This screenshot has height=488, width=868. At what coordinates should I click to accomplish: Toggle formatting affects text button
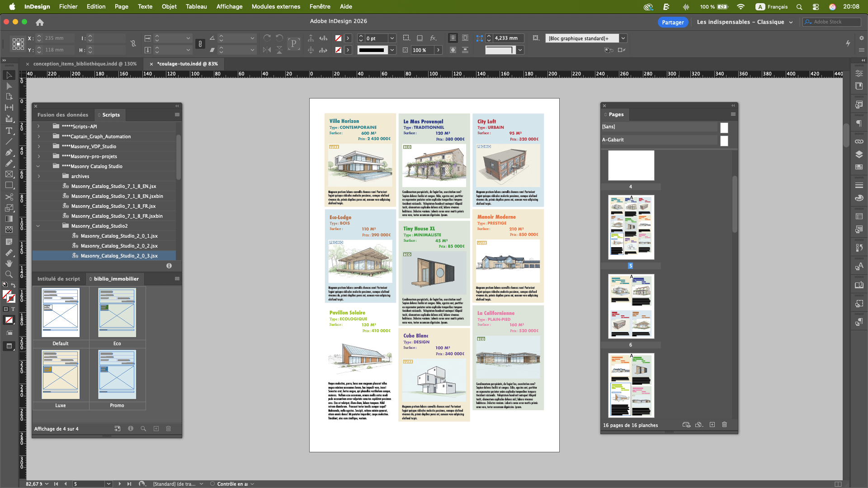tap(13, 309)
